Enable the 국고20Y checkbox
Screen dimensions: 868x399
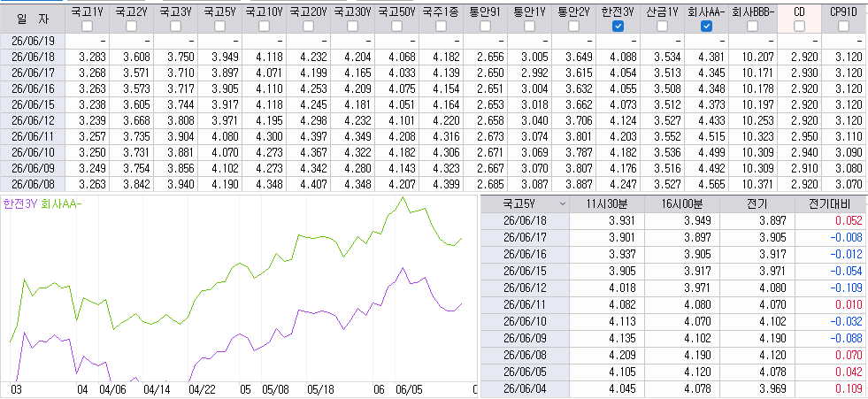point(308,26)
